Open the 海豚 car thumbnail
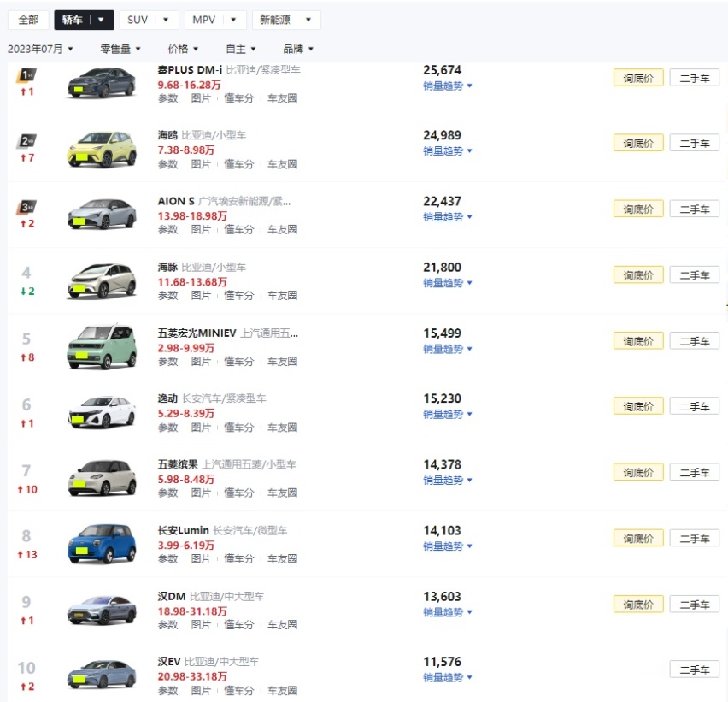The height and width of the screenshot is (702, 728). pos(102,280)
